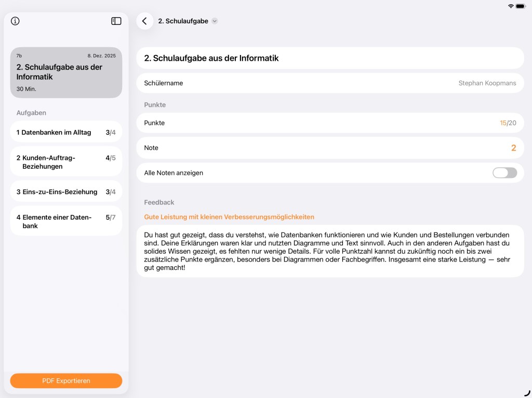The image size is (532, 398).
Task: Open task 1 Datenbanken im Alltag
Action: (x=66, y=132)
